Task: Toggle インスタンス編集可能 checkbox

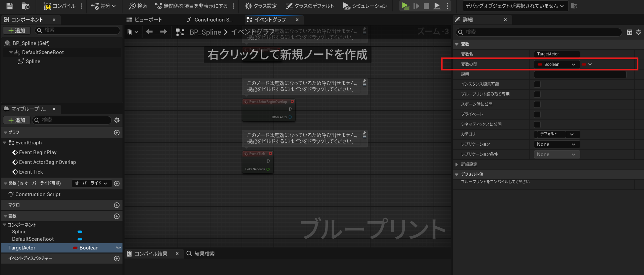Action: pyautogui.click(x=537, y=84)
